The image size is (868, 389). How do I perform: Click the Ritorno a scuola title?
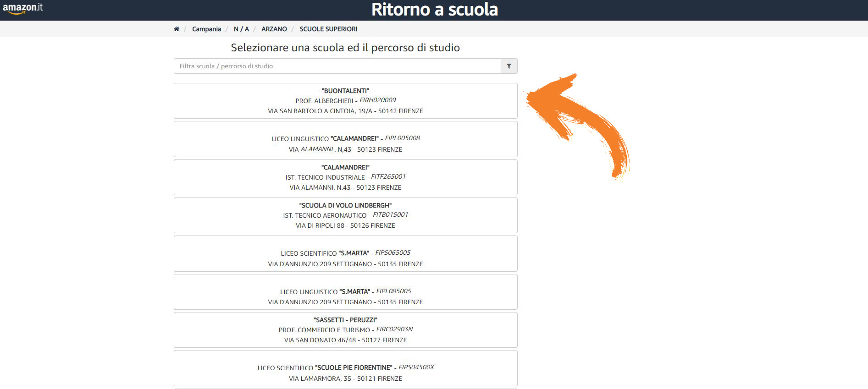tap(434, 9)
